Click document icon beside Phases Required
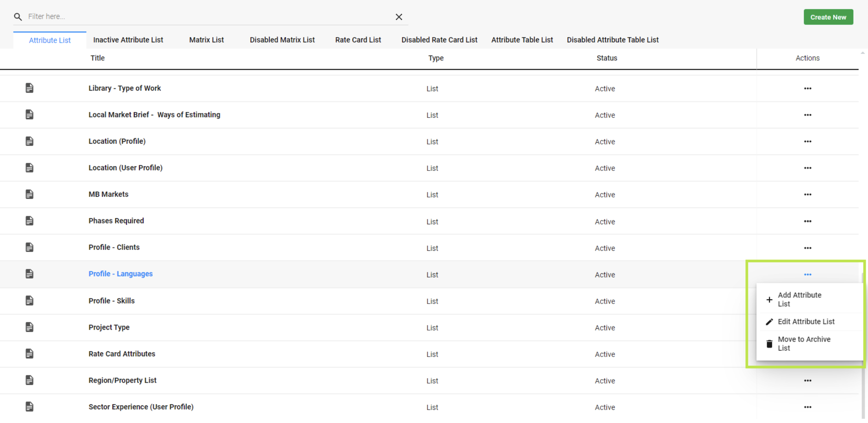The width and height of the screenshot is (868, 423). coord(29,221)
